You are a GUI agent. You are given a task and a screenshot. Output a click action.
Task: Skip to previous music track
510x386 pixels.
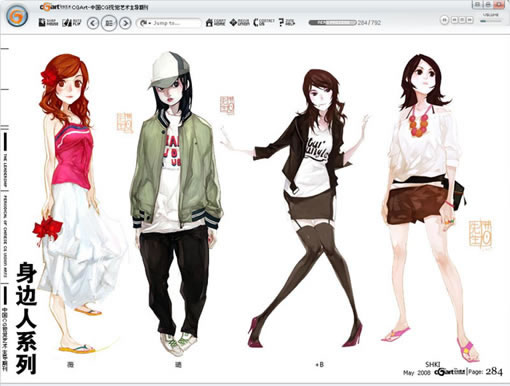[x=454, y=20]
